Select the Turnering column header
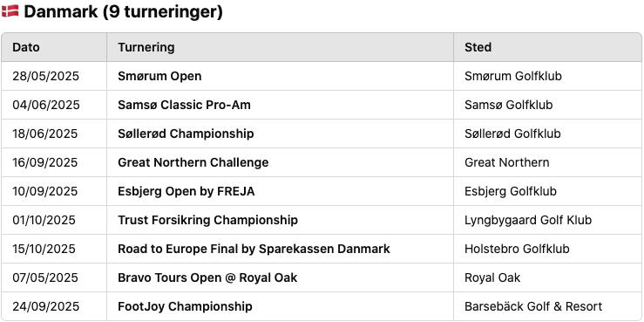644x322 pixels. pyautogui.click(x=146, y=47)
